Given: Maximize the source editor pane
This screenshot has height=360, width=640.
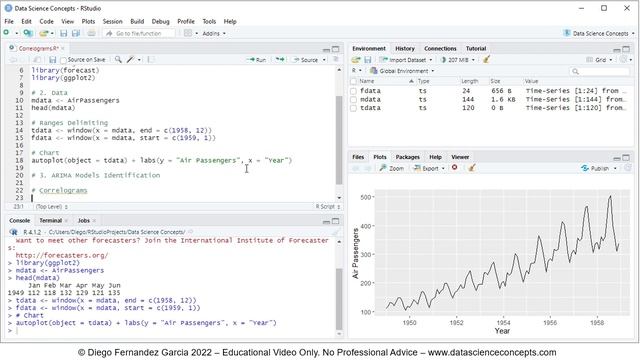Looking at the screenshot, I should (336, 49).
